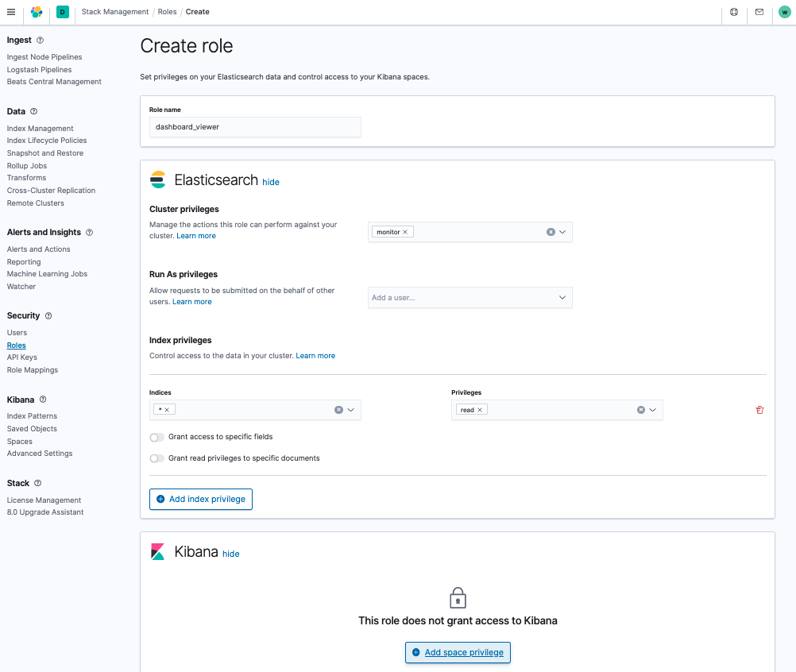Image resolution: width=796 pixels, height=672 pixels.
Task: Toggle Grant read privileges to specific documents
Action: pos(156,458)
